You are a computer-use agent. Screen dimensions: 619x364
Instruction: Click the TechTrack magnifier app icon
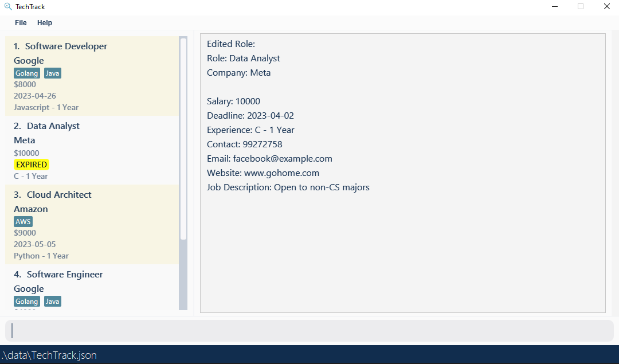tap(8, 6)
